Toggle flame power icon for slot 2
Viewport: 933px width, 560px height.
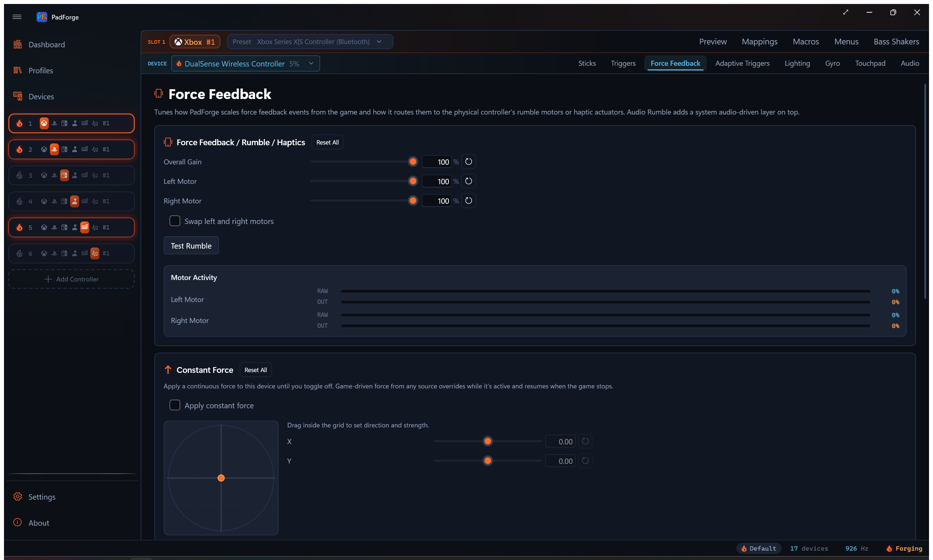tap(20, 150)
